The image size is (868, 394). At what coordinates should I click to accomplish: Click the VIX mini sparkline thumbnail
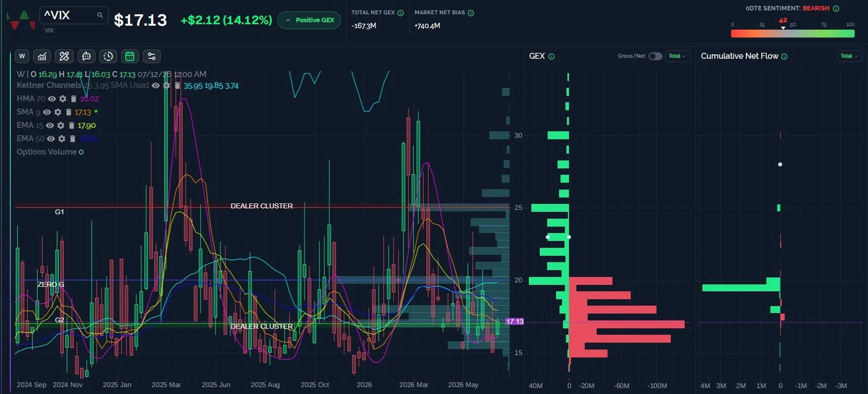(20, 21)
